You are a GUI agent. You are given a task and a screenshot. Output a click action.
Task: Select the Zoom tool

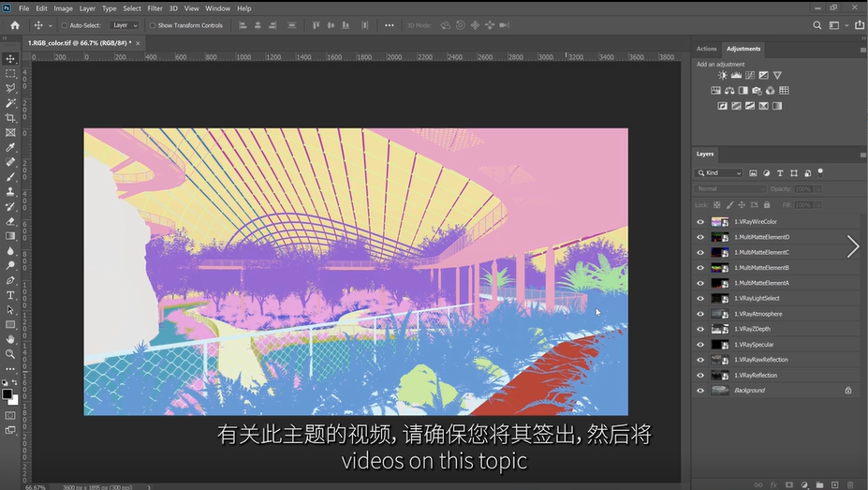tap(10, 354)
